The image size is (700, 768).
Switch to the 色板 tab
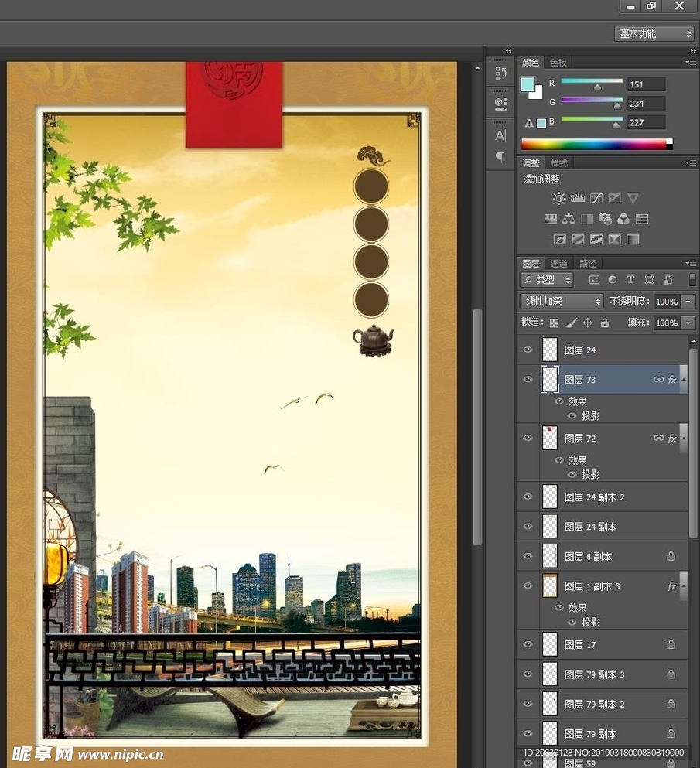pos(558,63)
